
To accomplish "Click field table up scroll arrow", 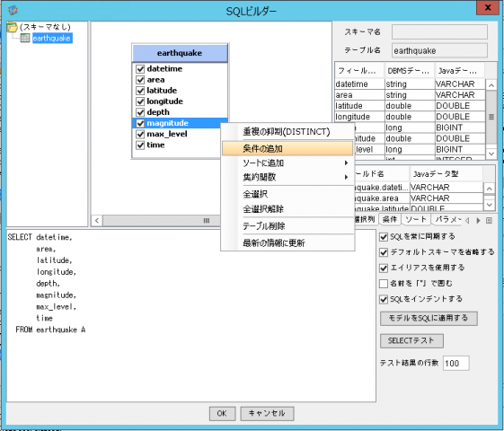I will click(491, 85).
